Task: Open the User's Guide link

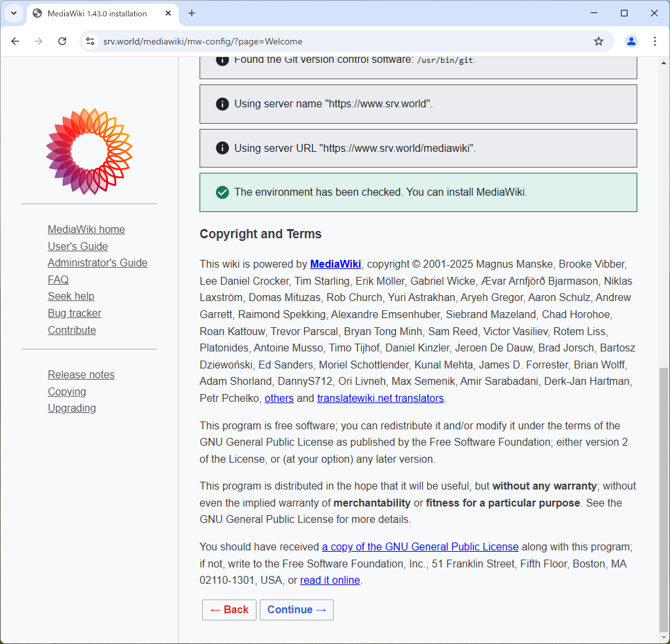Action: tap(78, 246)
